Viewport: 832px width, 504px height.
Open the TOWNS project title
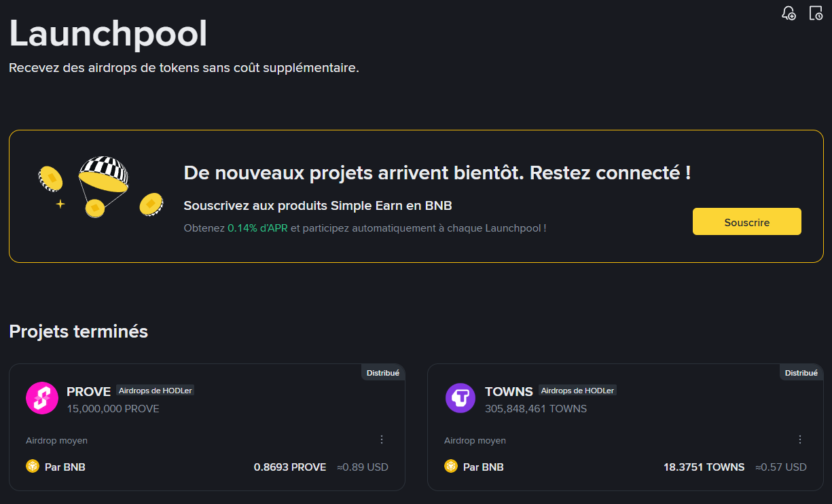(x=509, y=391)
